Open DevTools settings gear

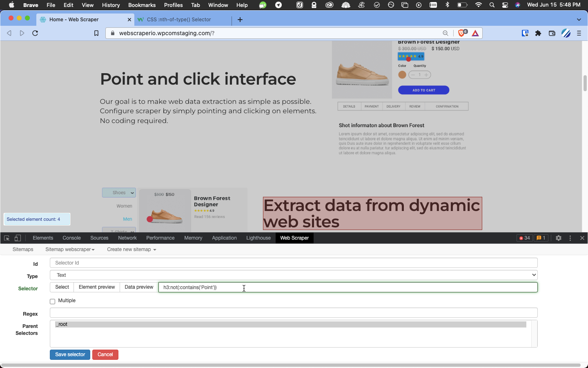click(x=558, y=238)
